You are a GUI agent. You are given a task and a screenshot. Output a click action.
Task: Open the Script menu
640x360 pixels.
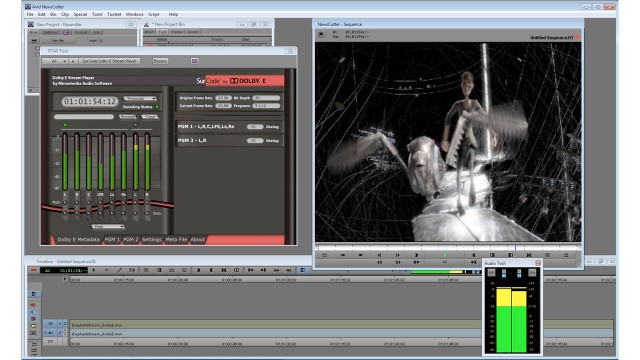point(153,14)
